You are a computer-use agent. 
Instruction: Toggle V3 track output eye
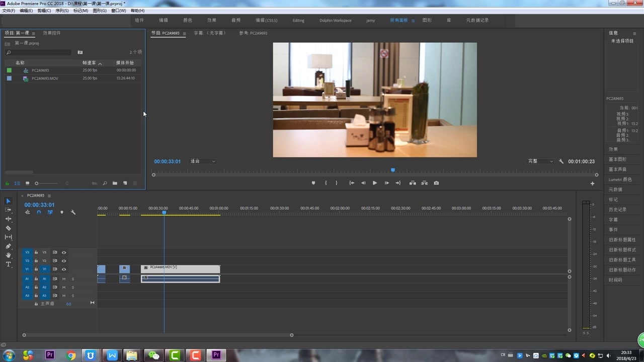pyautogui.click(x=64, y=252)
